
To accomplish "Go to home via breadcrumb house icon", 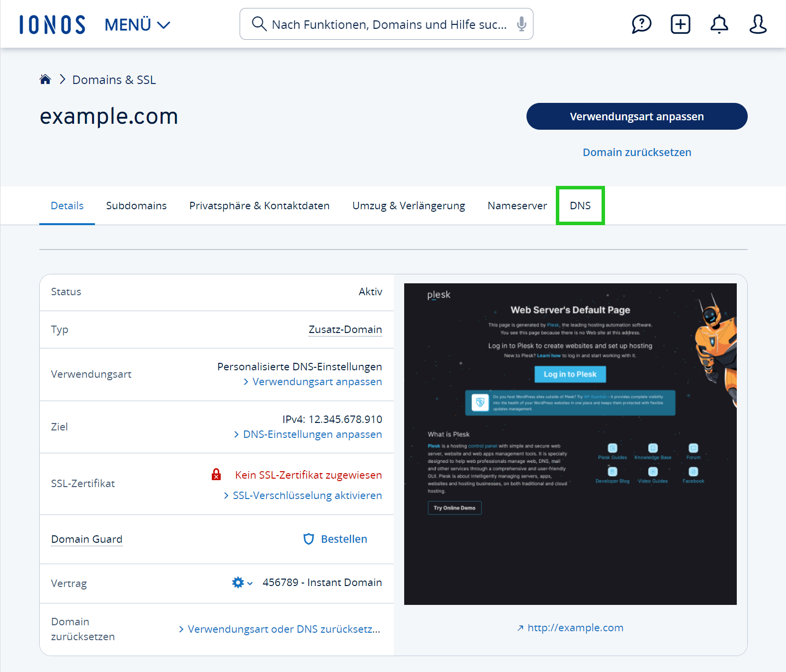I will click(x=45, y=79).
